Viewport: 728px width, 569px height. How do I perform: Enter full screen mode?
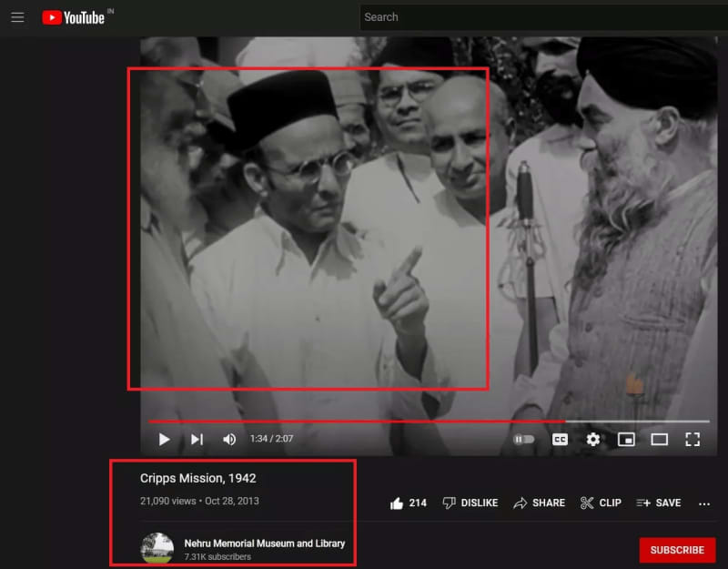[693, 439]
